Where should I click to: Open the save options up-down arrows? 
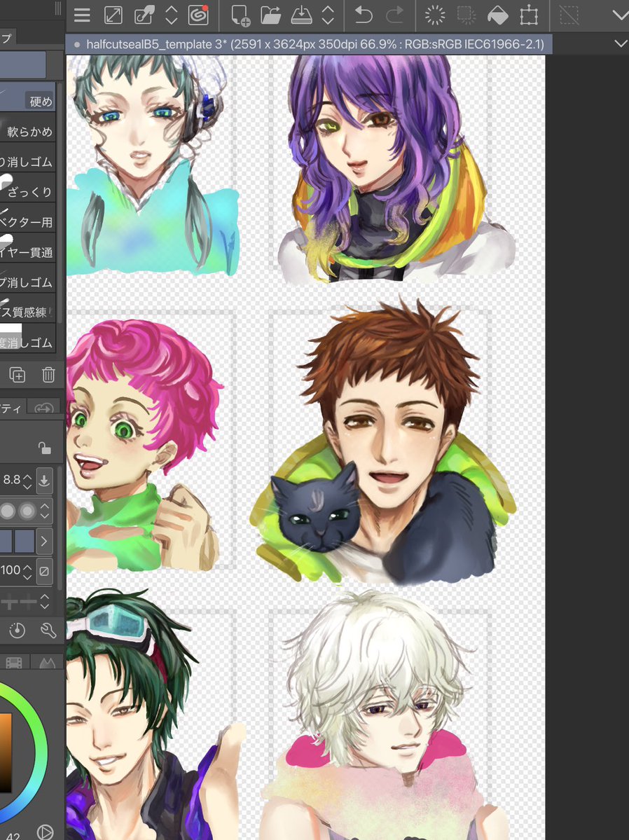point(328,15)
